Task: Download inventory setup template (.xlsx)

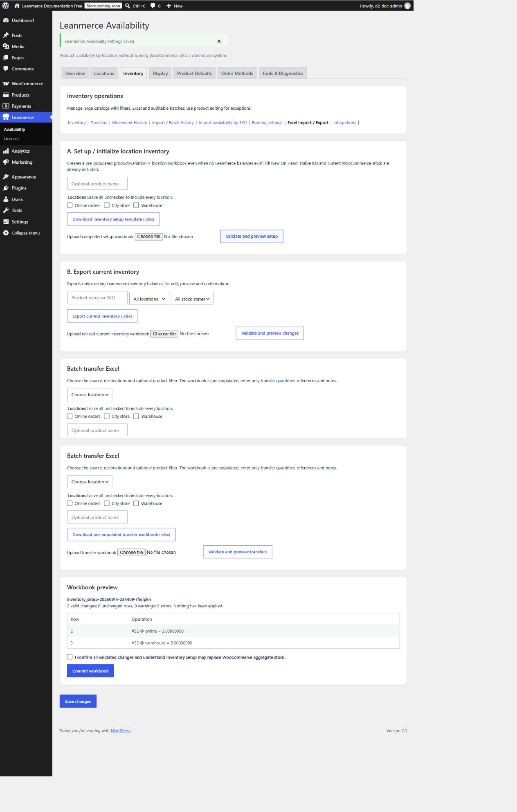Action: (113, 219)
